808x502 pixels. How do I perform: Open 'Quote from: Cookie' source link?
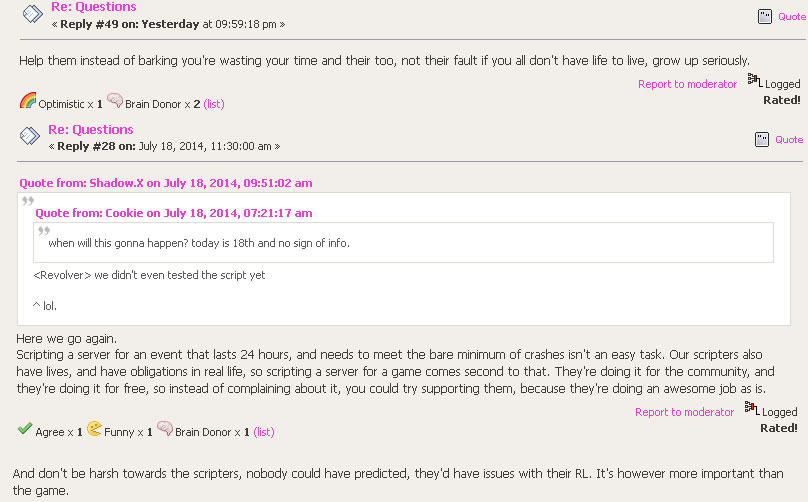click(x=174, y=213)
